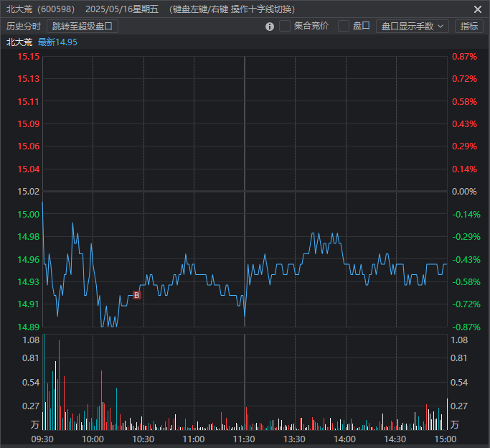
Task: Select the 历史分时 tab label
Action: click(x=24, y=27)
